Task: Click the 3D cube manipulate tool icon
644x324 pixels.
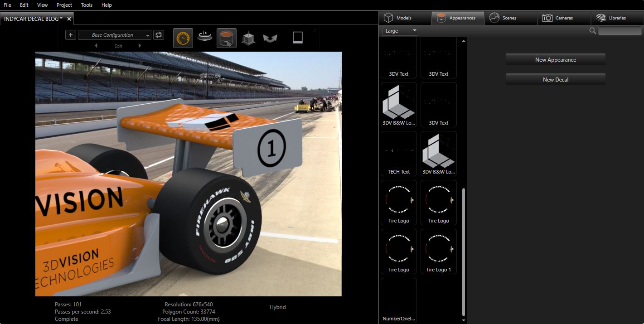Action: [x=248, y=38]
